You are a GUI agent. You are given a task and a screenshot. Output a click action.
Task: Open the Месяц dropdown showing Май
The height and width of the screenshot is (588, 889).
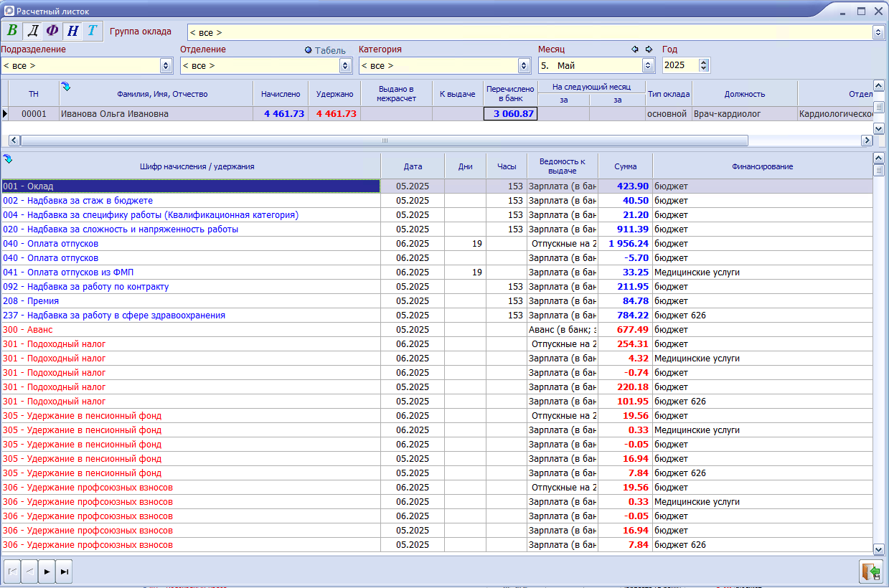point(648,65)
